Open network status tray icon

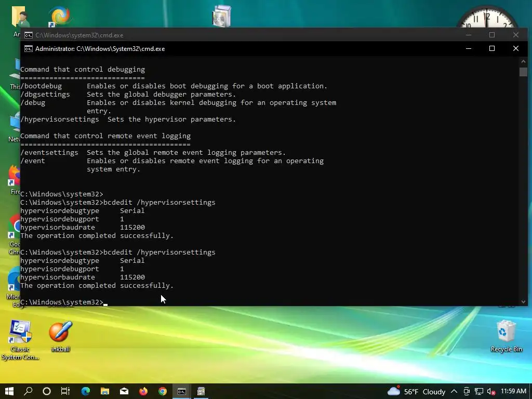tap(478, 392)
